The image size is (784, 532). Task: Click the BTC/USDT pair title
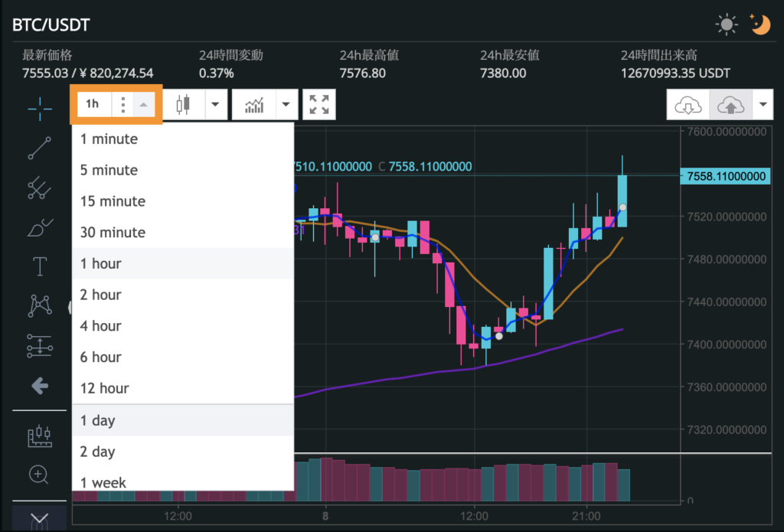tap(51, 24)
